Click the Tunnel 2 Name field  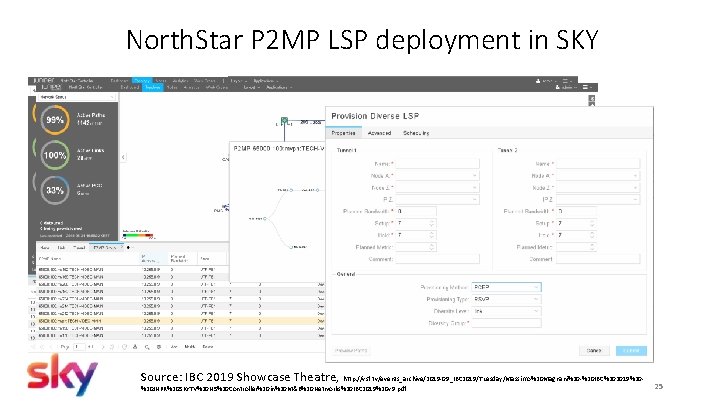598,163
